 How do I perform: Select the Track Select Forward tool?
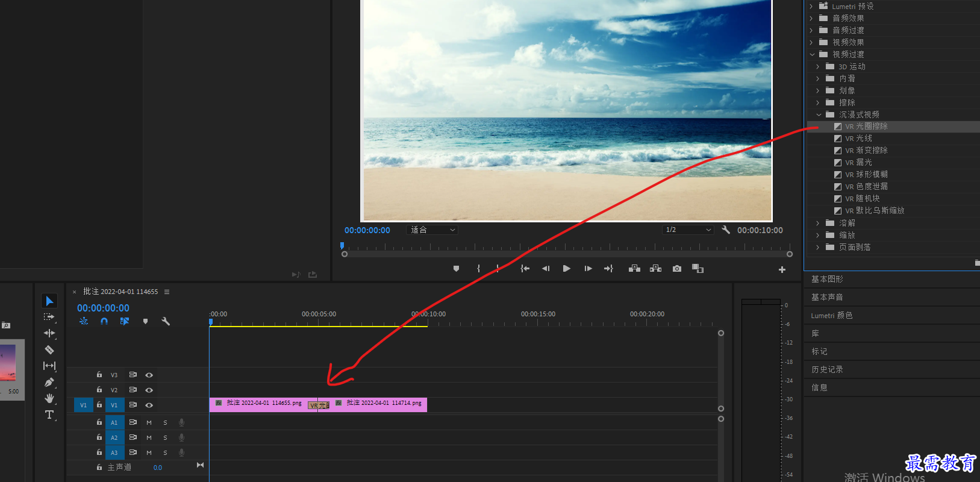pos(49,316)
